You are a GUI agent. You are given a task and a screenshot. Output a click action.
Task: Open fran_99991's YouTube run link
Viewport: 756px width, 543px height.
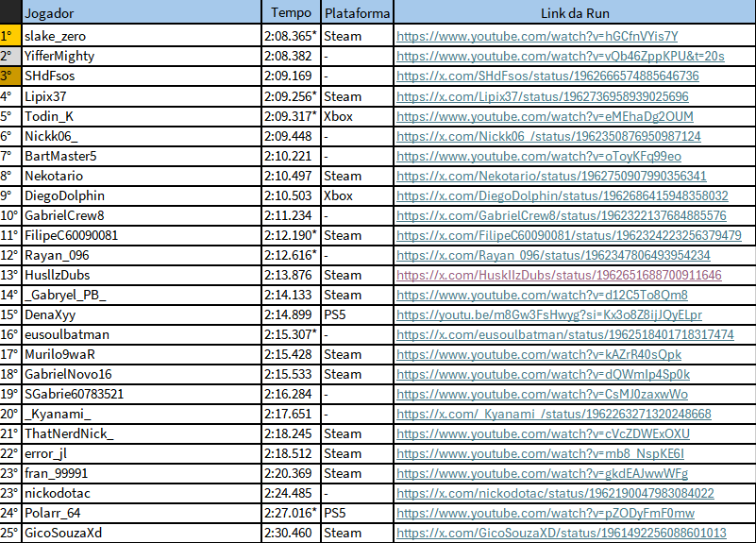pyautogui.click(x=543, y=473)
